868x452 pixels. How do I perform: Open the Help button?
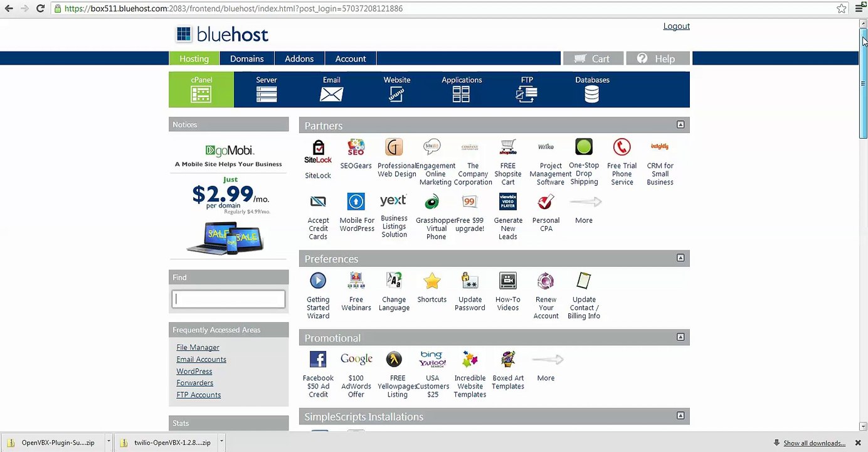coord(657,58)
